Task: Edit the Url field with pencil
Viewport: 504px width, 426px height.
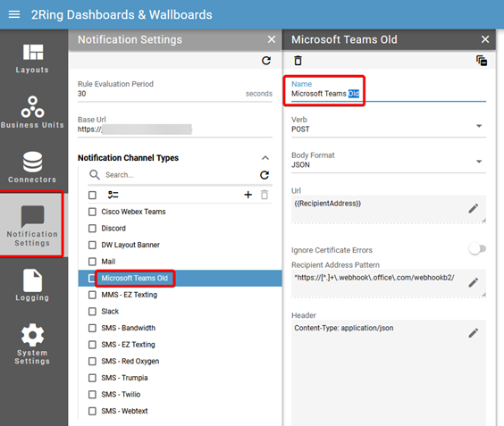Action: point(473,208)
